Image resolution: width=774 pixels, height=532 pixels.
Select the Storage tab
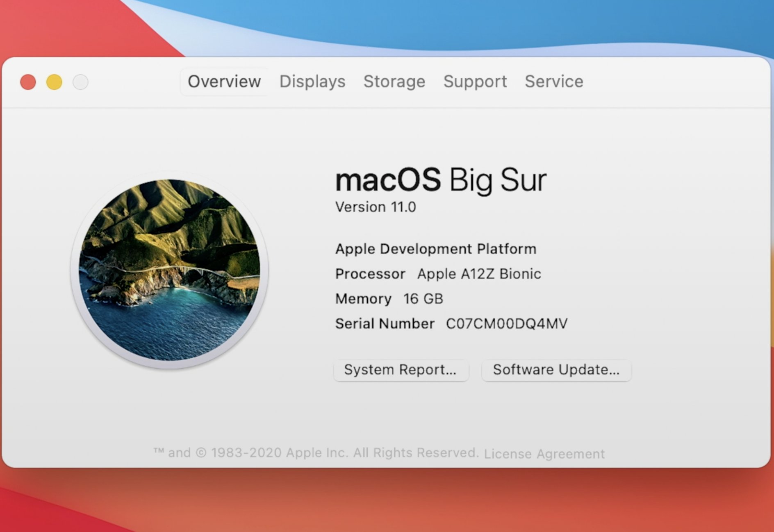pyautogui.click(x=394, y=82)
